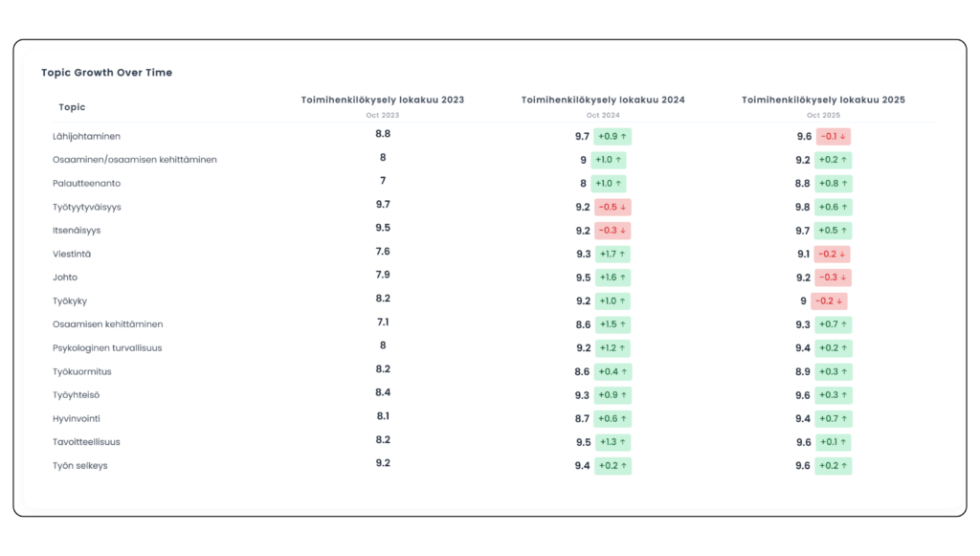Click the Viestintä +1.7 green badge

612,255
